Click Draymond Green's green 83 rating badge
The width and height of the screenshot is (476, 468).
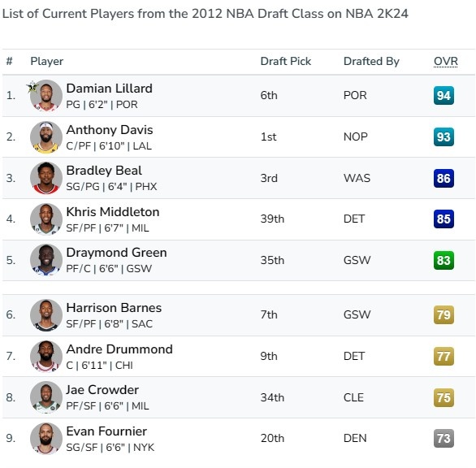pos(444,260)
